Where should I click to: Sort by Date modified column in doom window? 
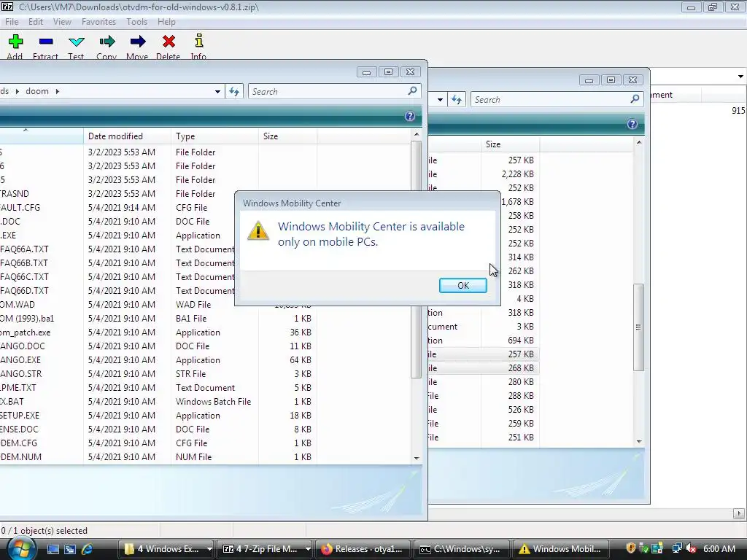click(x=127, y=136)
